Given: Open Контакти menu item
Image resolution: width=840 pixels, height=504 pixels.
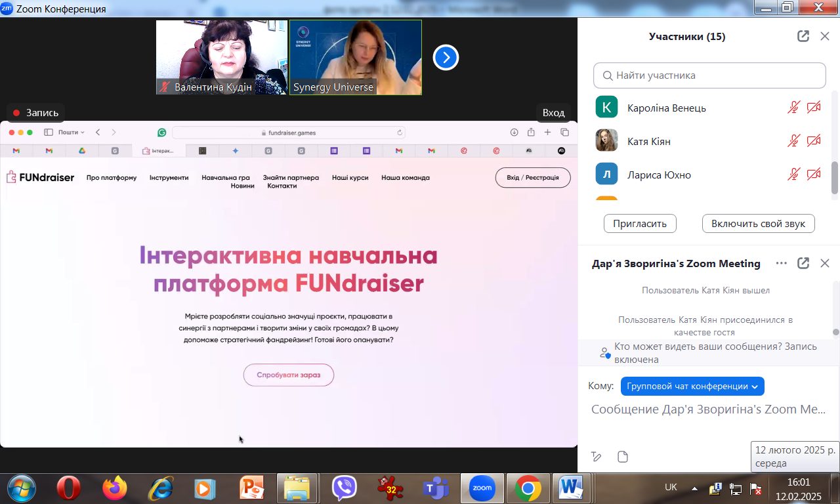Looking at the screenshot, I should coord(282,186).
